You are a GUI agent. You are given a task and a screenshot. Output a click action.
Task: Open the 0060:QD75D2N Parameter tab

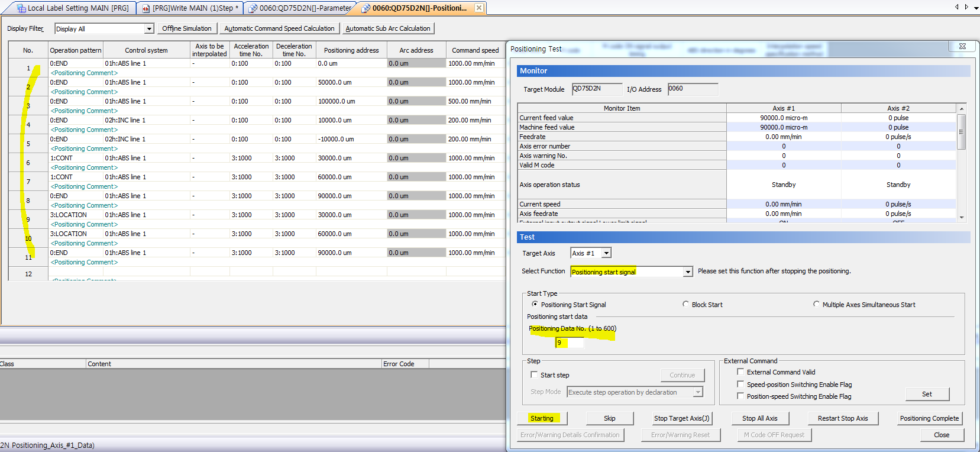pyautogui.click(x=300, y=8)
